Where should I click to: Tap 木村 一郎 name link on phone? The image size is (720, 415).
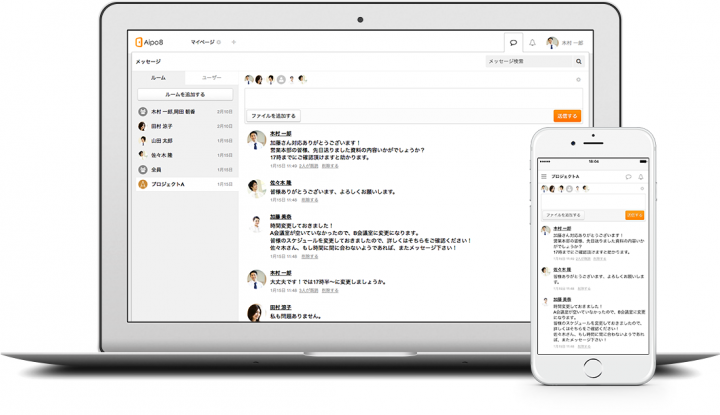562,228
